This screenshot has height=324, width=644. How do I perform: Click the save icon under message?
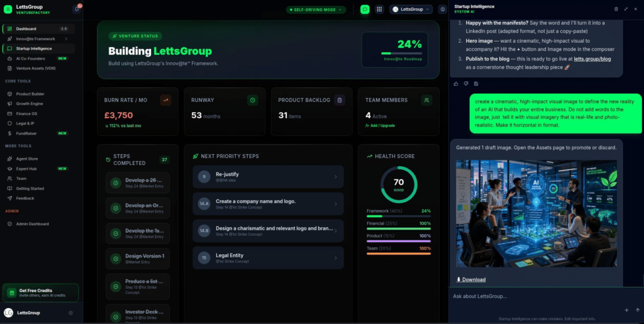(x=476, y=84)
